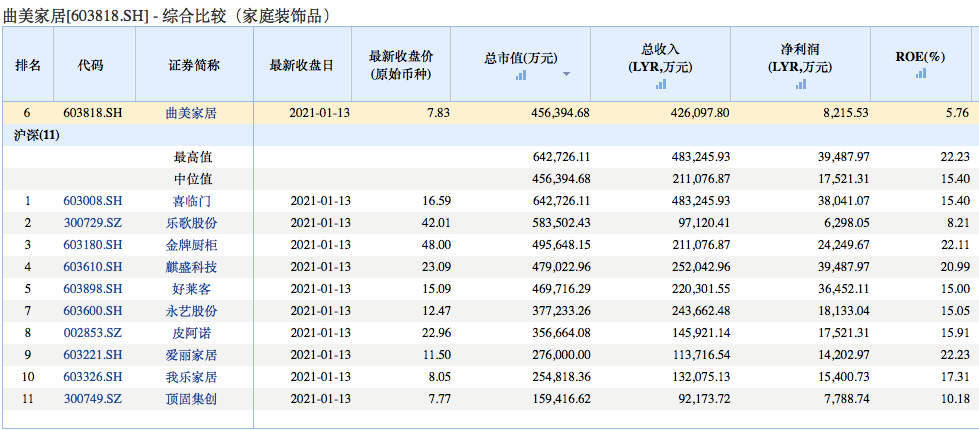
Task: Click the security name 顶固集创
Action: [194, 399]
